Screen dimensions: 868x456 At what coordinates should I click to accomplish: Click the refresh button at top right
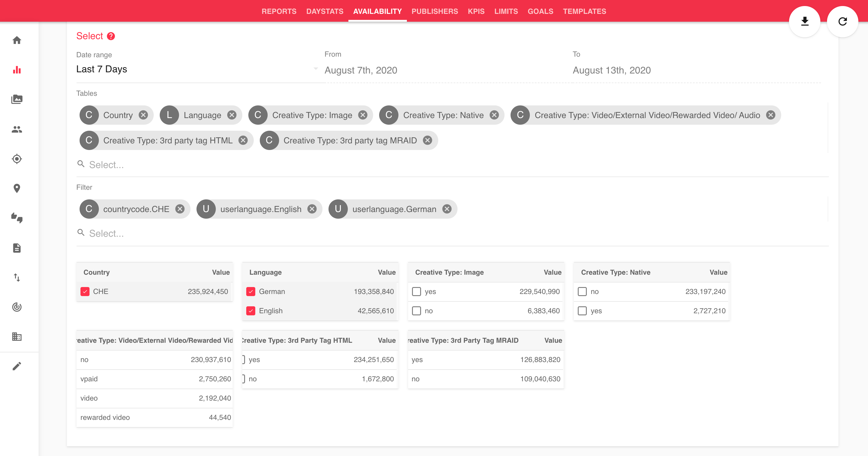coord(842,22)
